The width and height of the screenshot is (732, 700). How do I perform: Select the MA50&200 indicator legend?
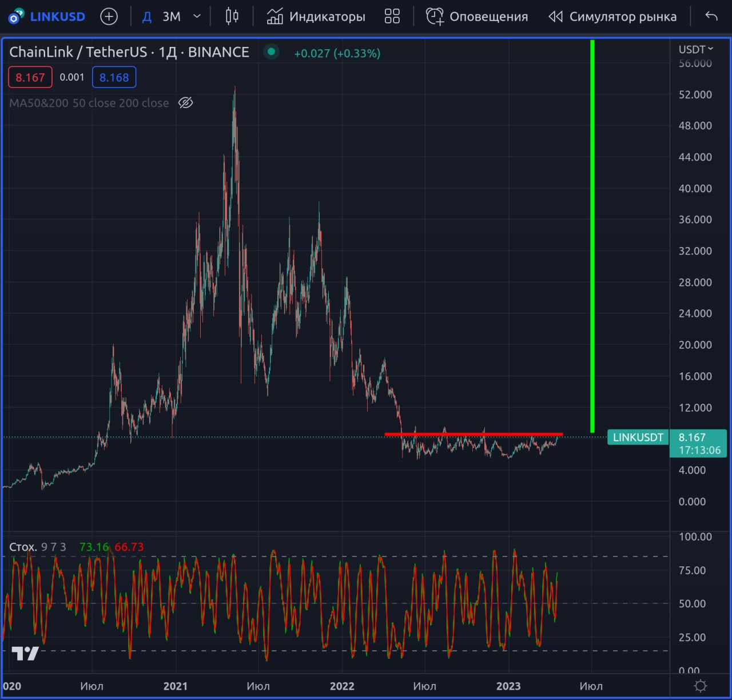pos(89,103)
